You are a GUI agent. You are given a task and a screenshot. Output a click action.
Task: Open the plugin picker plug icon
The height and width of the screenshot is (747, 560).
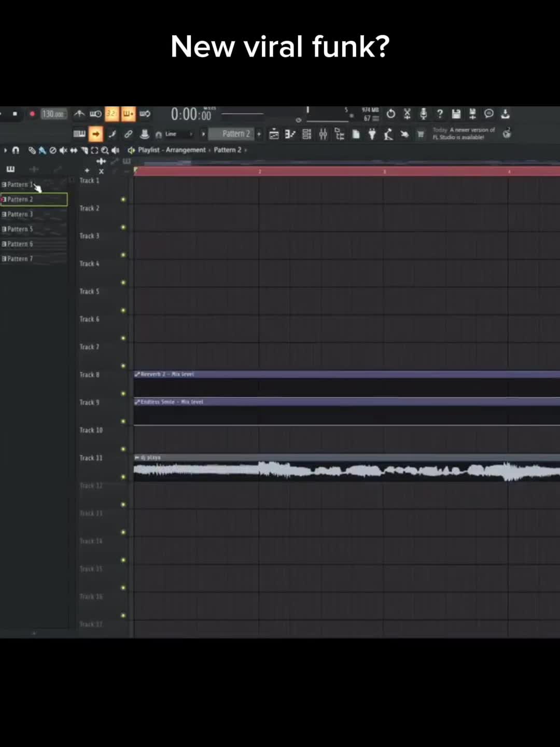pos(372,134)
